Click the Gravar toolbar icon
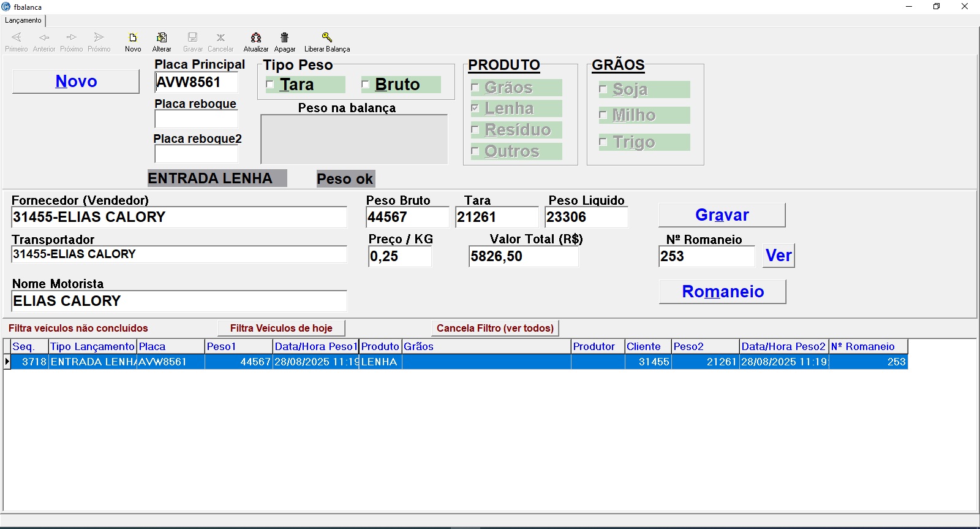 192,38
